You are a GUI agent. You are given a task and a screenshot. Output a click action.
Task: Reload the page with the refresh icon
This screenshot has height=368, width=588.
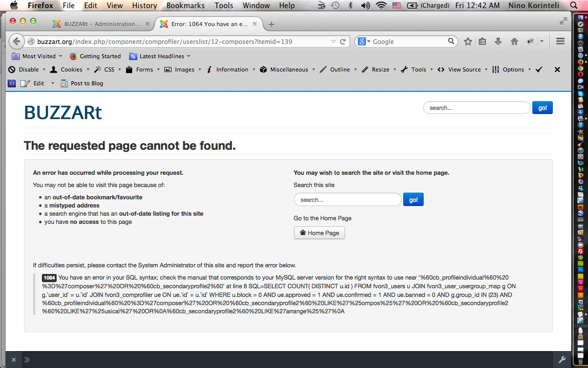point(342,42)
